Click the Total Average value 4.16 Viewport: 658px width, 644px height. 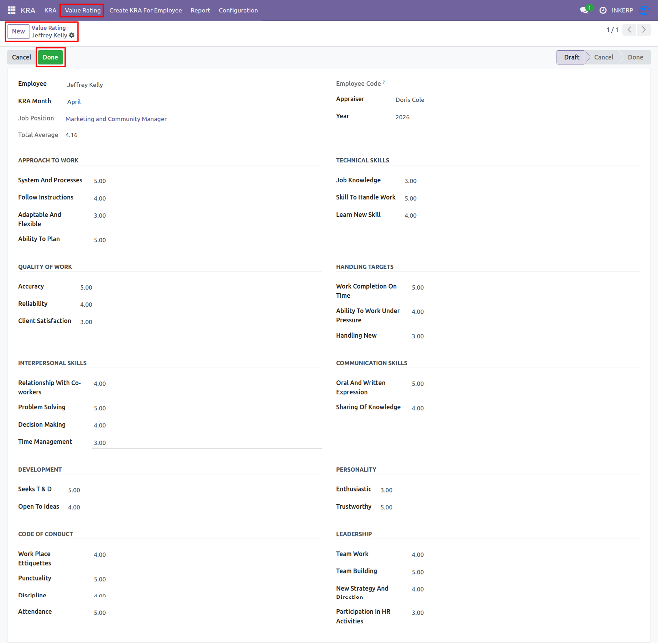point(72,135)
